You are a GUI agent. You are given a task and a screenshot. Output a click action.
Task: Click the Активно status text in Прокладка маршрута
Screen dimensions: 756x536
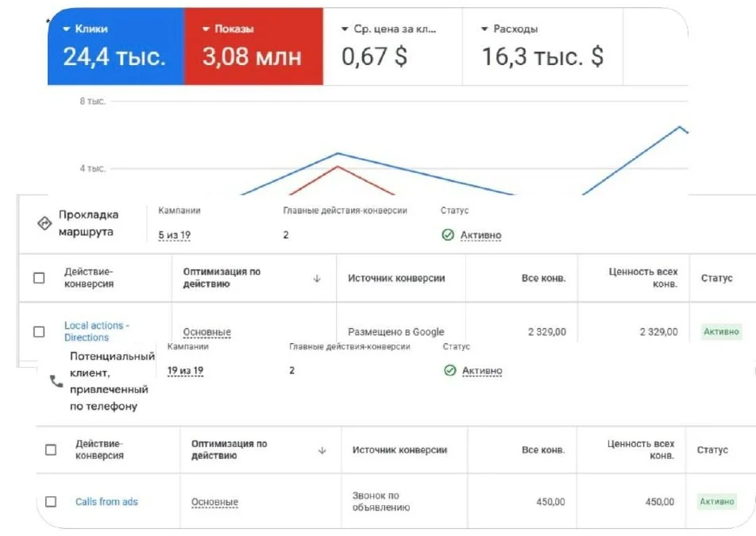pyautogui.click(x=480, y=235)
